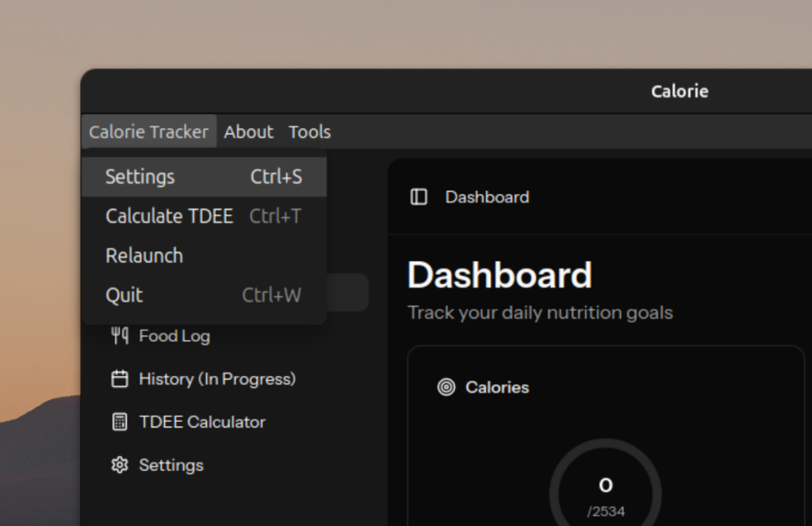Image resolution: width=812 pixels, height=526 pixels.
Task: Click the History calendar icon
Action: click(x=120, y=379)
